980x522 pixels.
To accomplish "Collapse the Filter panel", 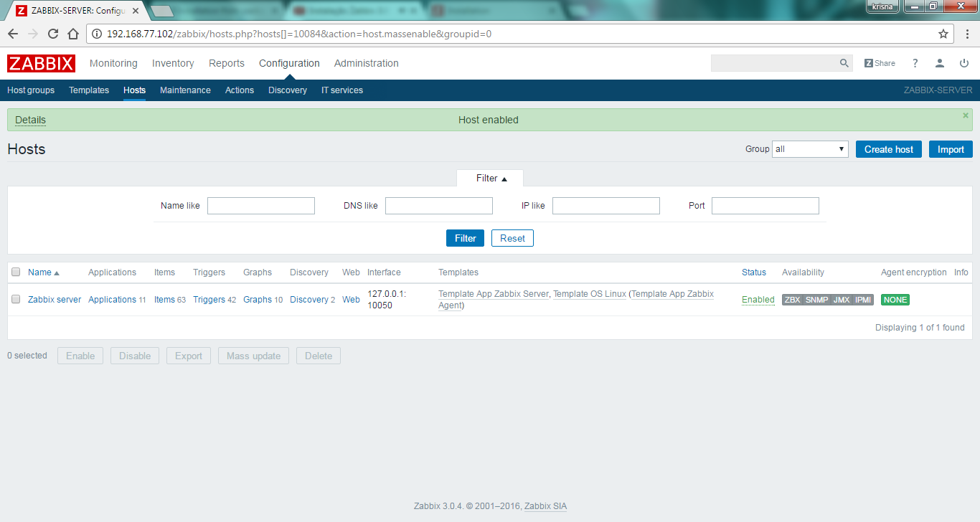I will 491,178.
